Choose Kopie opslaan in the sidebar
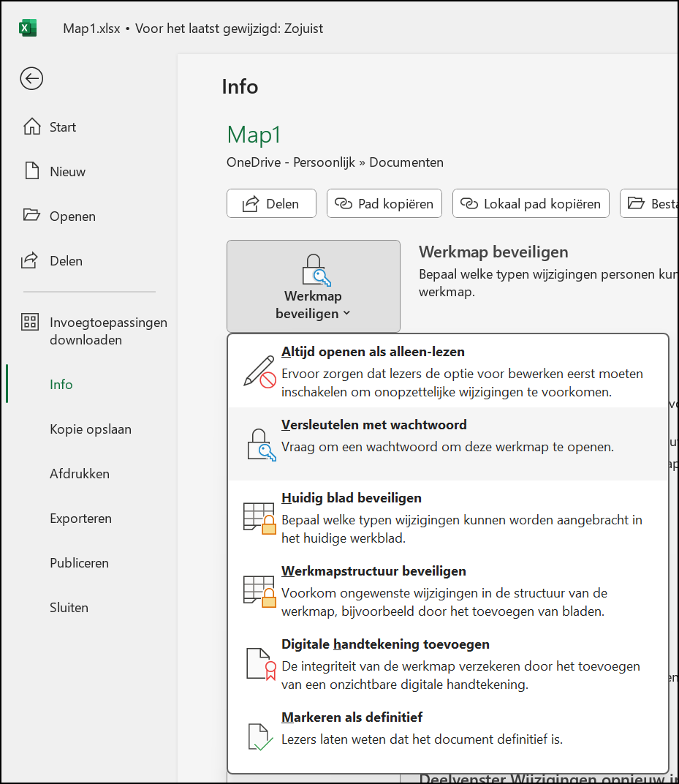Viewport: 679px width, 784px height. click(x=90, y=429)
